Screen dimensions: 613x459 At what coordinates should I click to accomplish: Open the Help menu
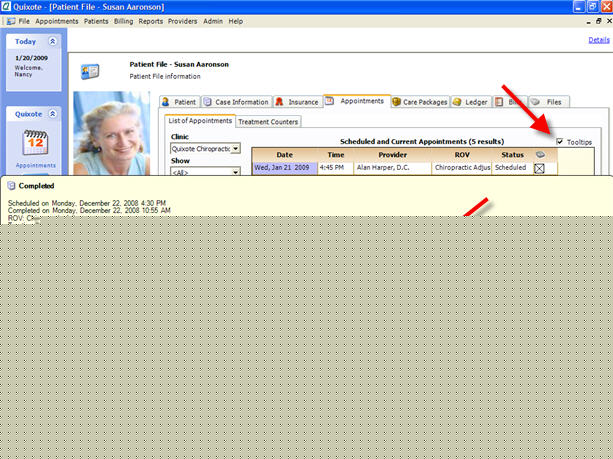point(236,21)
